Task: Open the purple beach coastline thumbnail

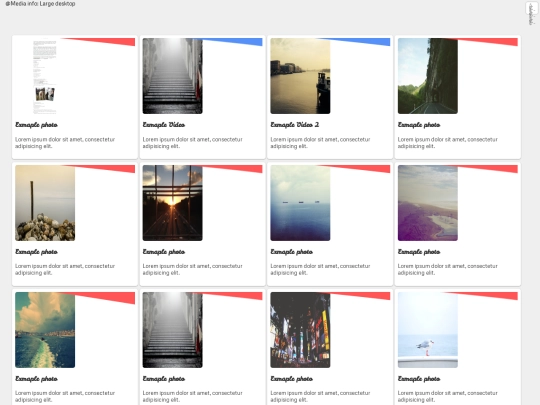Action: click(x=428, y=203)
